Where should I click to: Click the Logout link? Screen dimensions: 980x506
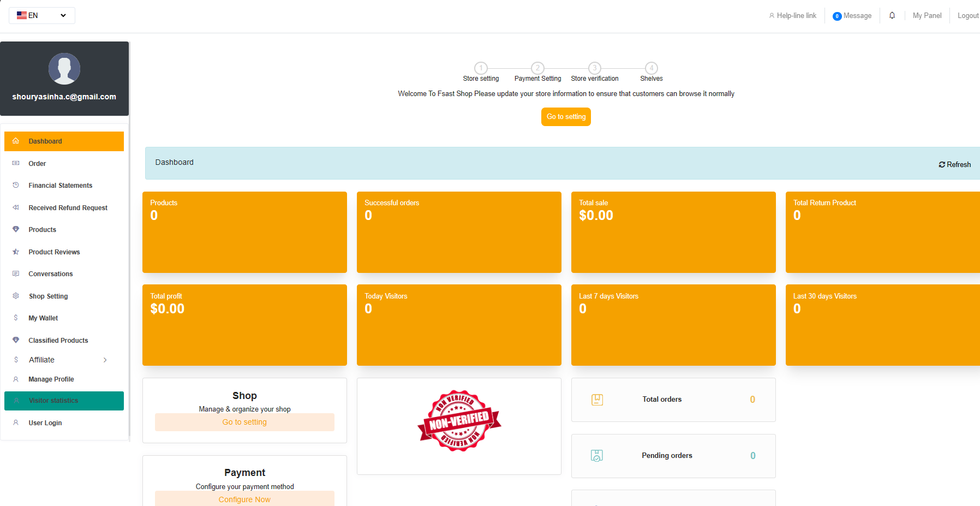pos(967,16)
